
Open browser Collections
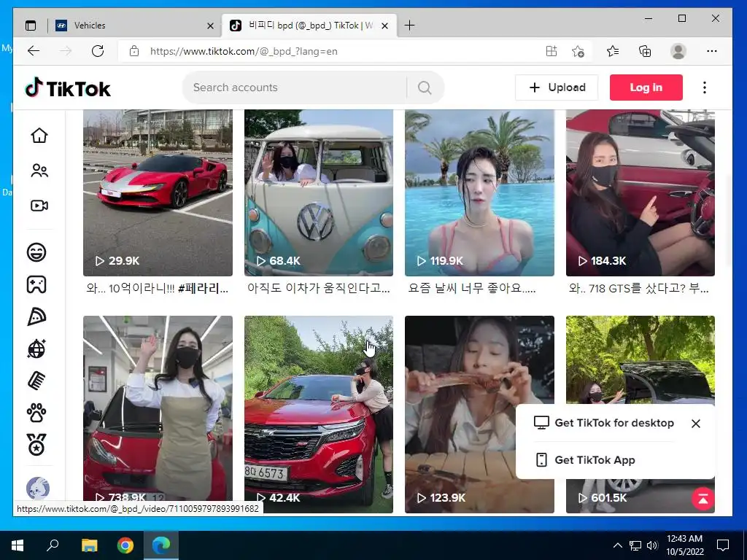coord(645,51)
